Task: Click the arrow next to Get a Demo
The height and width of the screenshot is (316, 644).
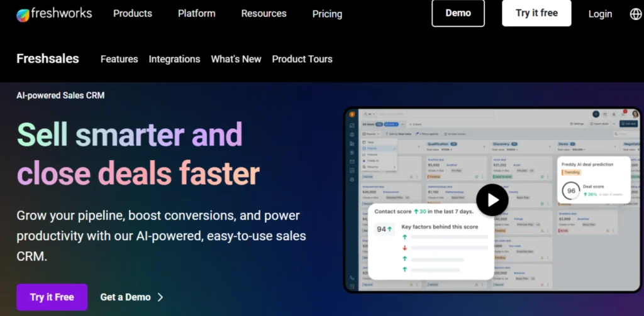Action: [x=160, y=297]
